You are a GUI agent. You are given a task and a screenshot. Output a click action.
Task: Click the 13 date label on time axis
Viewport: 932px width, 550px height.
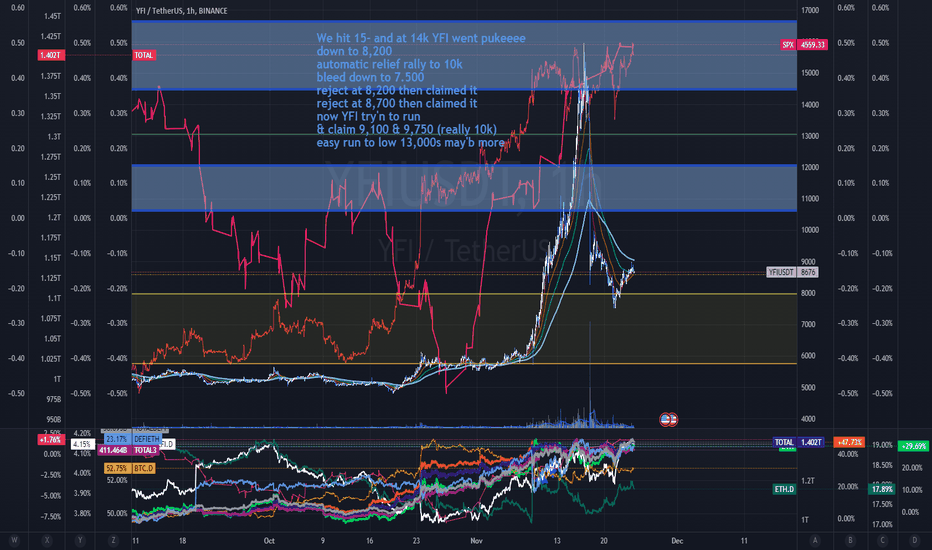tap(557, 540)
